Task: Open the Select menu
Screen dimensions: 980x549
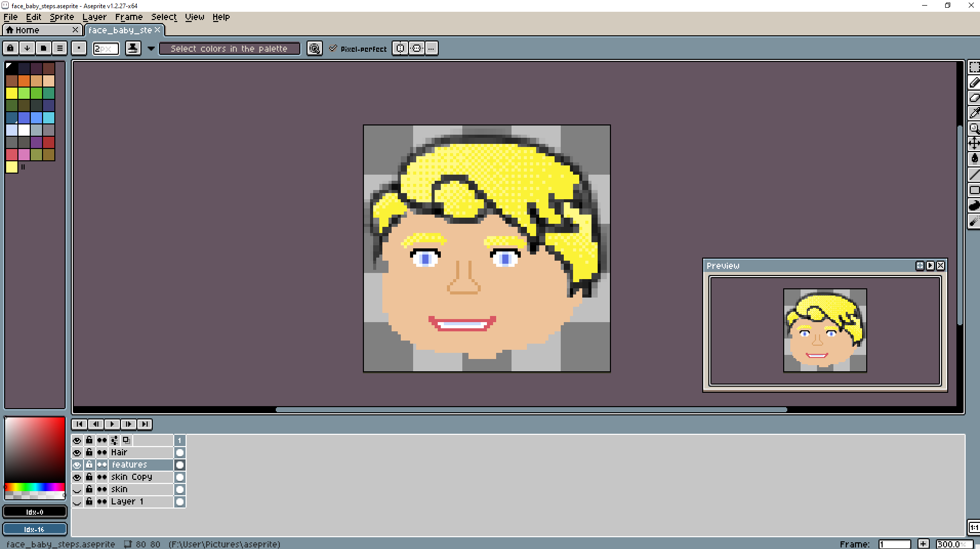Action: point(164,17)
